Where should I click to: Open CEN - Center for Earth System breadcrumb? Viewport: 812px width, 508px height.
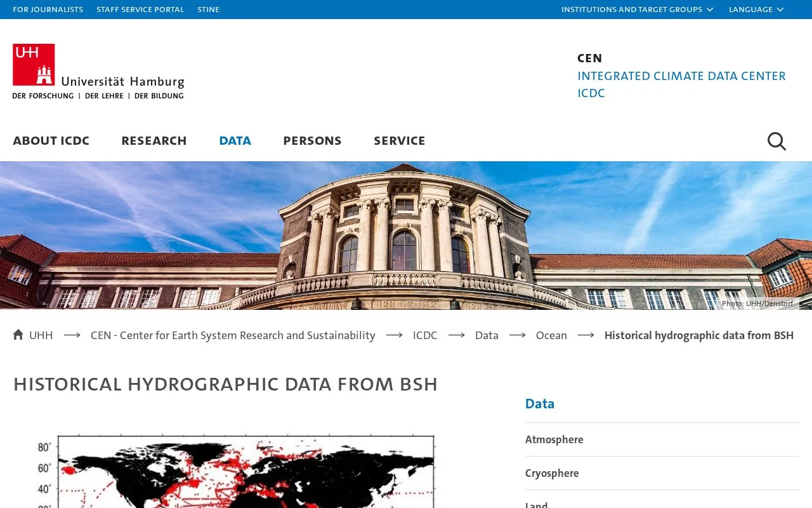click(x=233, y=335)
